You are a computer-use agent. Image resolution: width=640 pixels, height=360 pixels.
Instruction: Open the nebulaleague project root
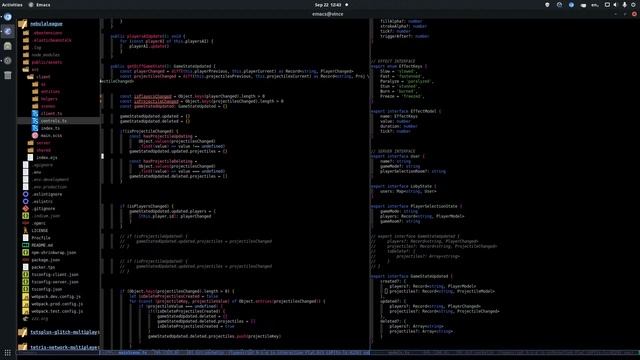click(46, 24)
